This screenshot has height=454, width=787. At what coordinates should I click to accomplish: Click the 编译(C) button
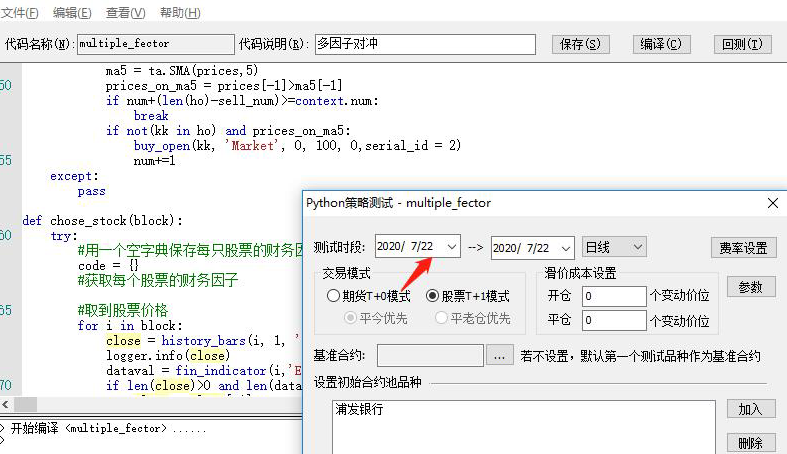click(661, 44)
